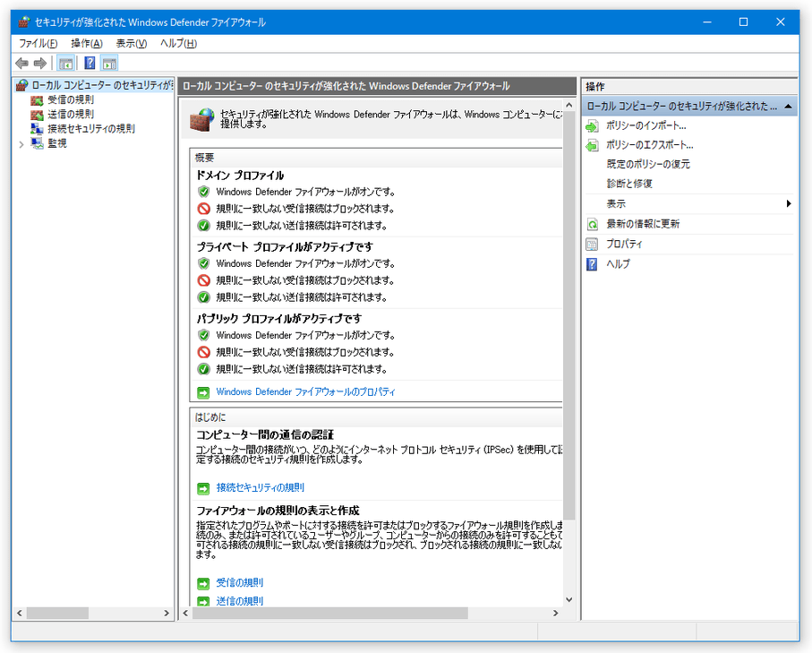Click scroll up arrow of center pane scrollbar

coord(569,105)
